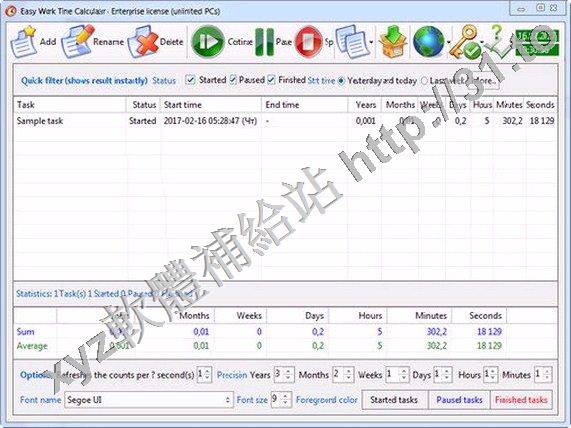Toggle the Started status checkbox
The height and width of the screenshot is (428, 571).
click(x=190, y=80)
